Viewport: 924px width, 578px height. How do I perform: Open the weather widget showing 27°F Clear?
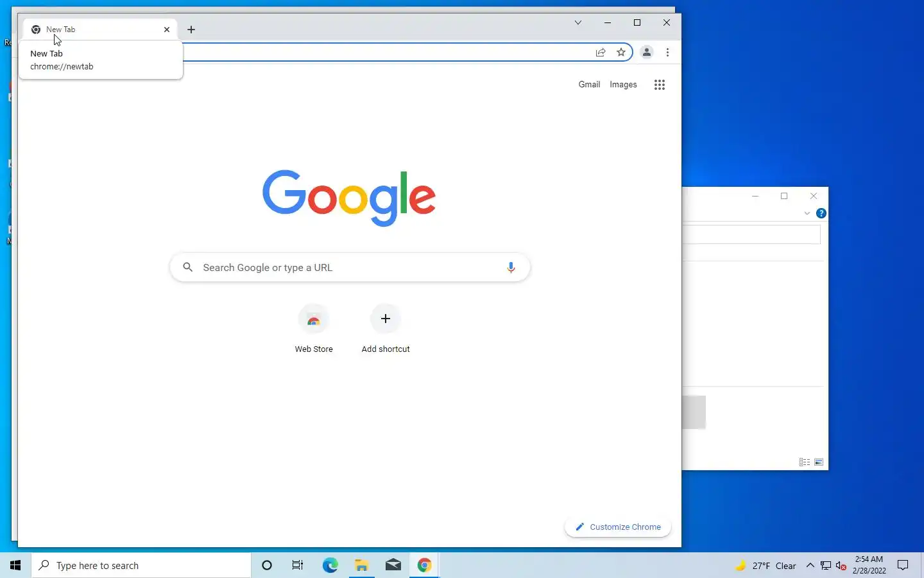[766, 566]
